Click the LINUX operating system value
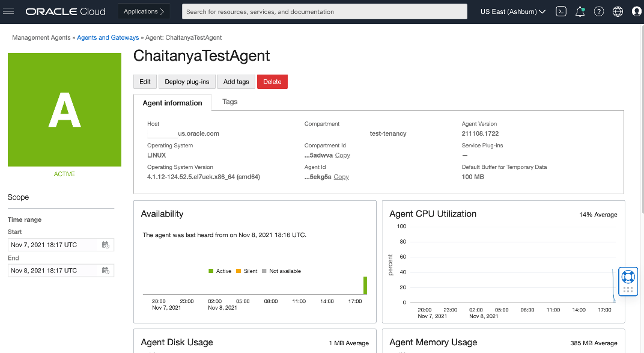 click(x=156, y=155)
